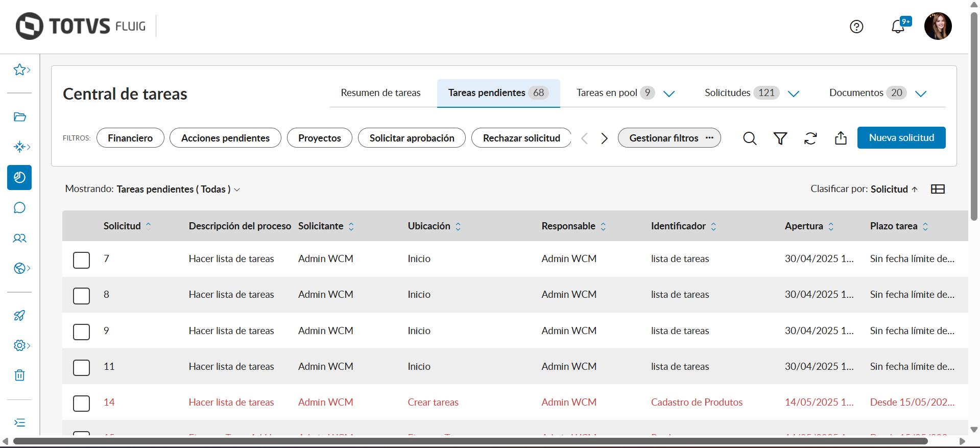Screen dimensions: 980x448
Task: Tick the checkbox for solicitud 9
Action: pos(81,332)
